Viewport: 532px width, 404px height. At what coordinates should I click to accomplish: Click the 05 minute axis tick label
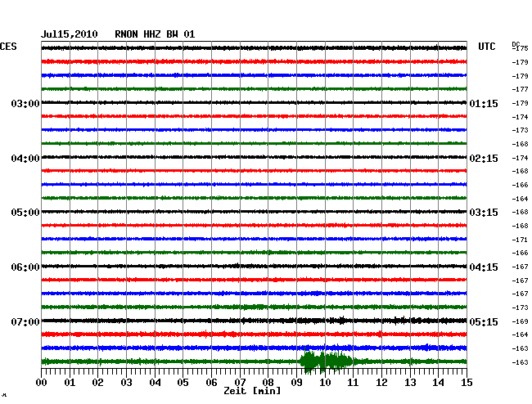[183, 383]
